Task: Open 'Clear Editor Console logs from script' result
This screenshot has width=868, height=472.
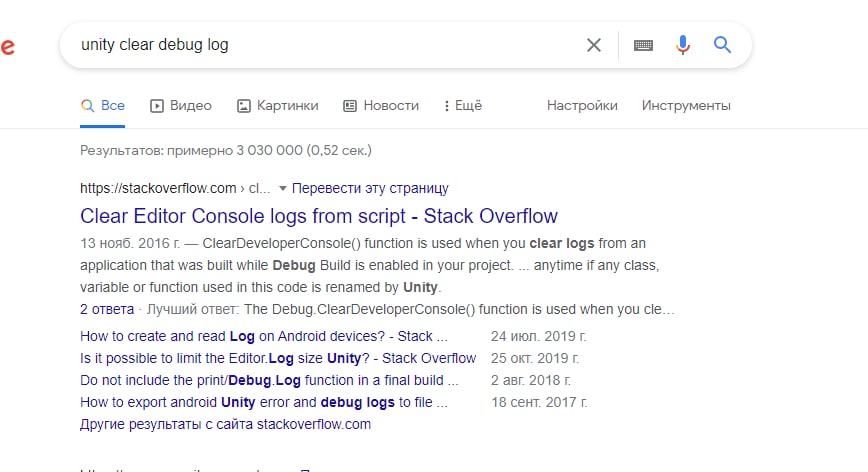Action: coord(319,216)
